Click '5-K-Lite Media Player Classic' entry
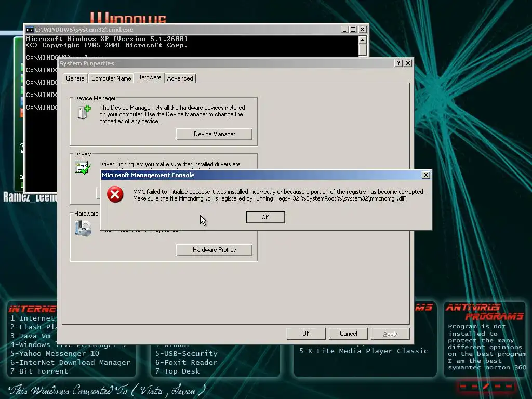Viewport: 532px width, 399px height. pos(364,351)
